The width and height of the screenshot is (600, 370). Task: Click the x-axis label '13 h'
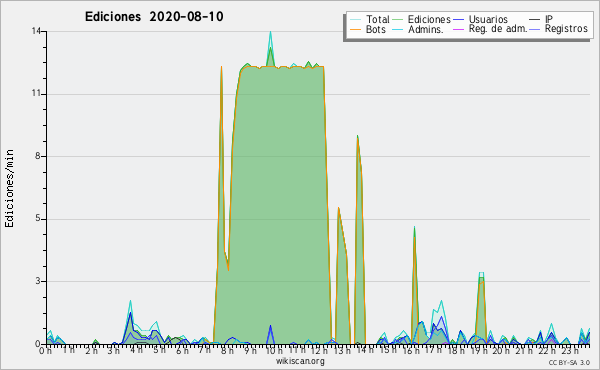[x=342, y=350]
